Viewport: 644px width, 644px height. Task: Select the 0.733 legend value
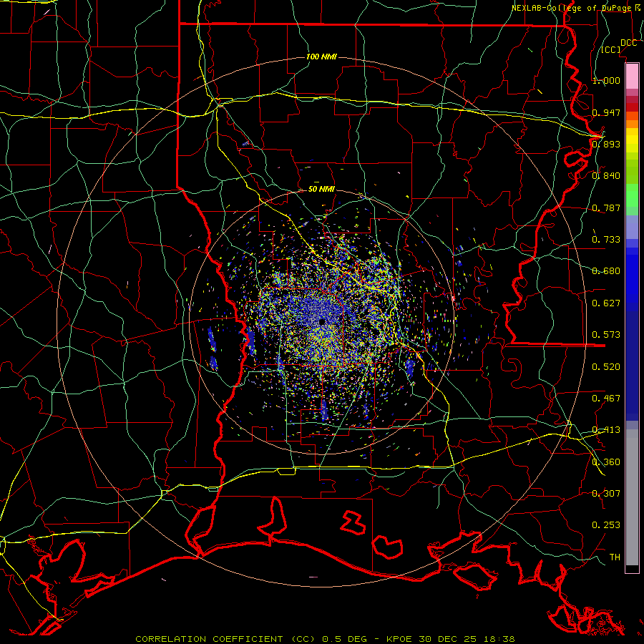[606, 239]
